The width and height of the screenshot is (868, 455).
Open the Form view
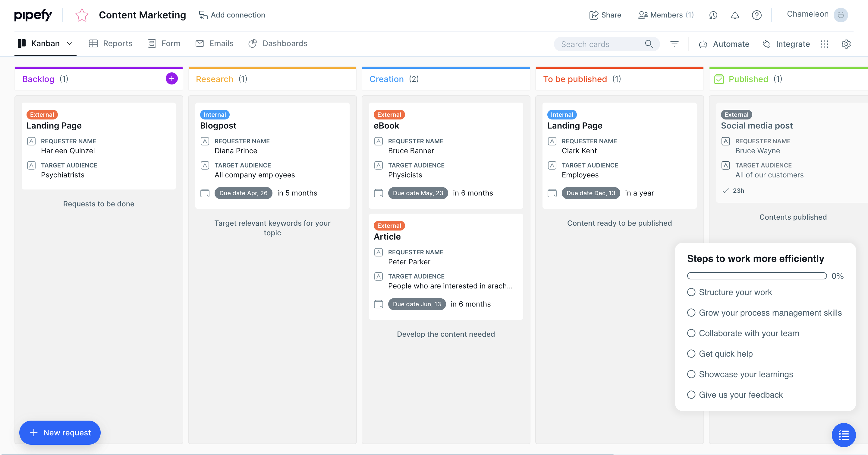pyautogui.click(x=164, y=43)
